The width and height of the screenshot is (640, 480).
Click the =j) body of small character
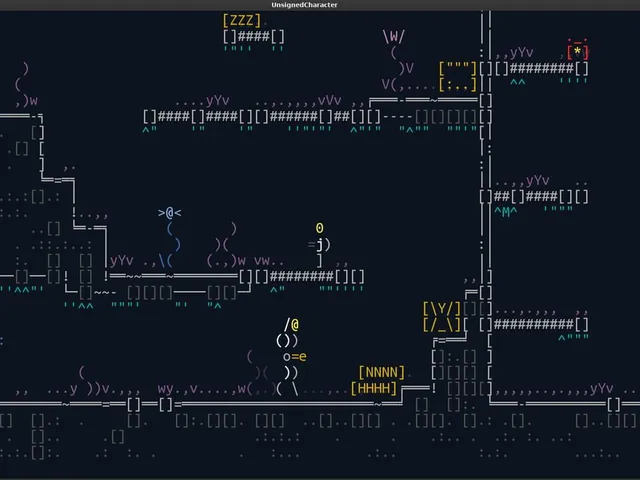tap(320, 244)
